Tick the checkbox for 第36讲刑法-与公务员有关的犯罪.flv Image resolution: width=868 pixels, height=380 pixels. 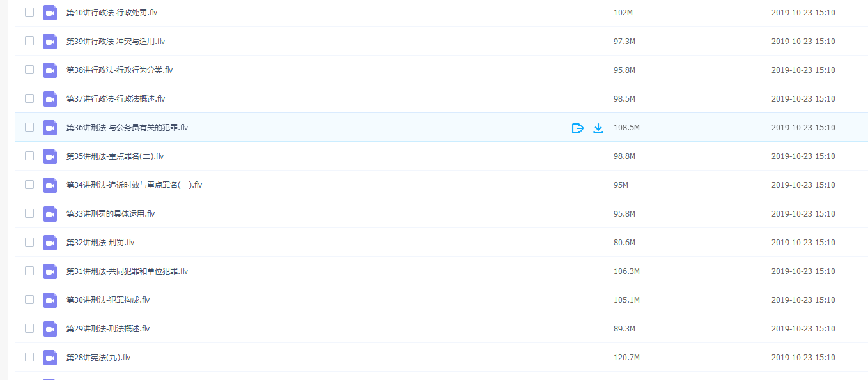29,127
